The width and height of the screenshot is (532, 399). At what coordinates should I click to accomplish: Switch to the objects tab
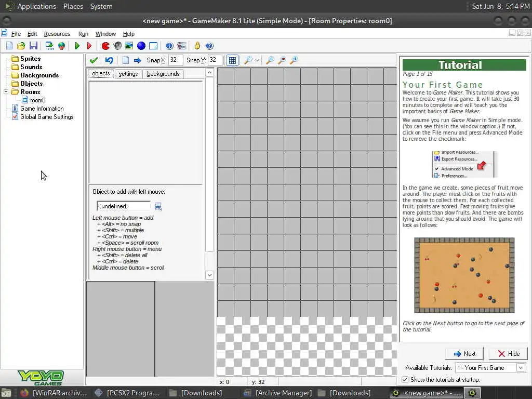point(101,74)
